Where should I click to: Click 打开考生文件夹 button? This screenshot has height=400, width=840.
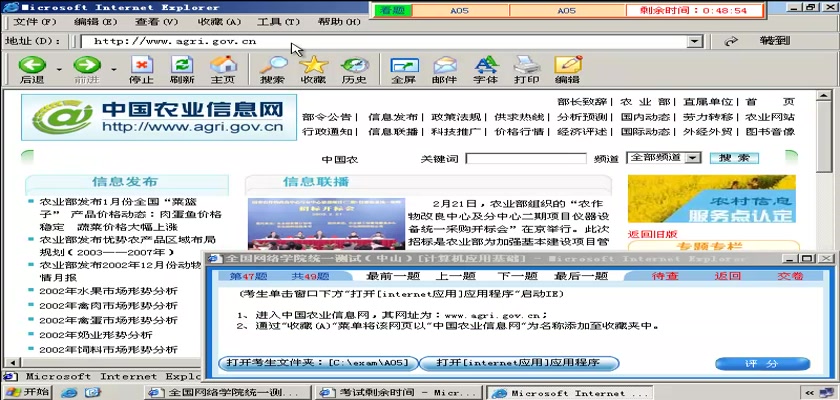pyautogui.click(x=318, y=364)
